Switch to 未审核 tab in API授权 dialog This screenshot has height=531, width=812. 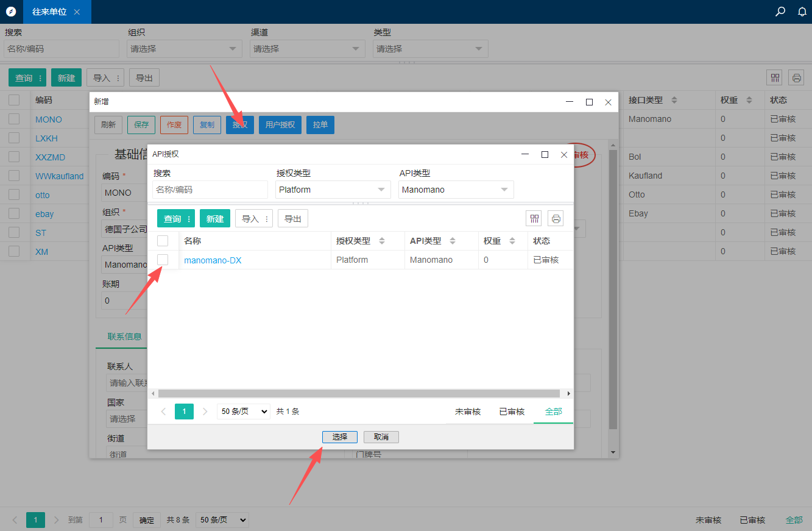[x=468, y=412]
